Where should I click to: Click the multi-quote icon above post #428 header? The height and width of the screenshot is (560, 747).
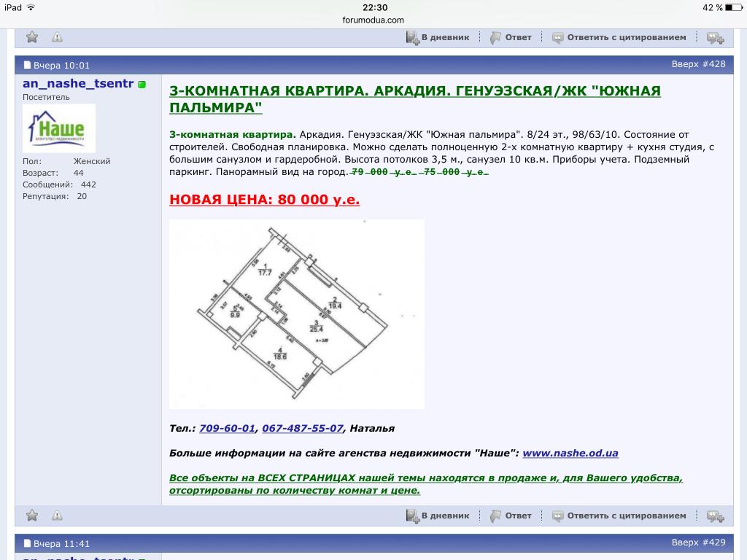(x=715, y=38)
